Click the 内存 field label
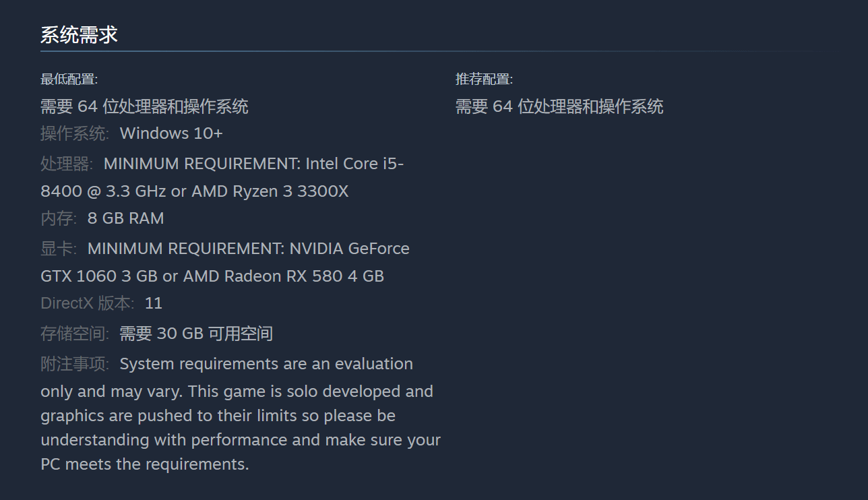The height and width of the screenshot is (500, 868). pos(59,218)
